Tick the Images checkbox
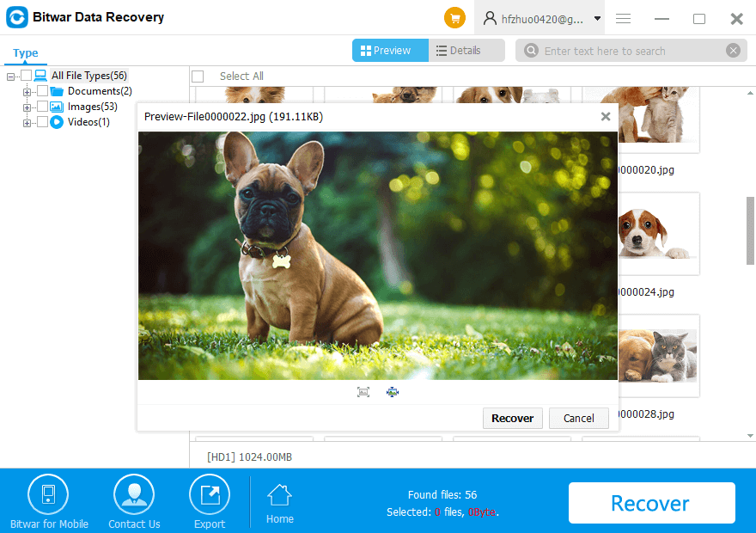The height and width of the screenshot is (533, 756). [42, 106]
